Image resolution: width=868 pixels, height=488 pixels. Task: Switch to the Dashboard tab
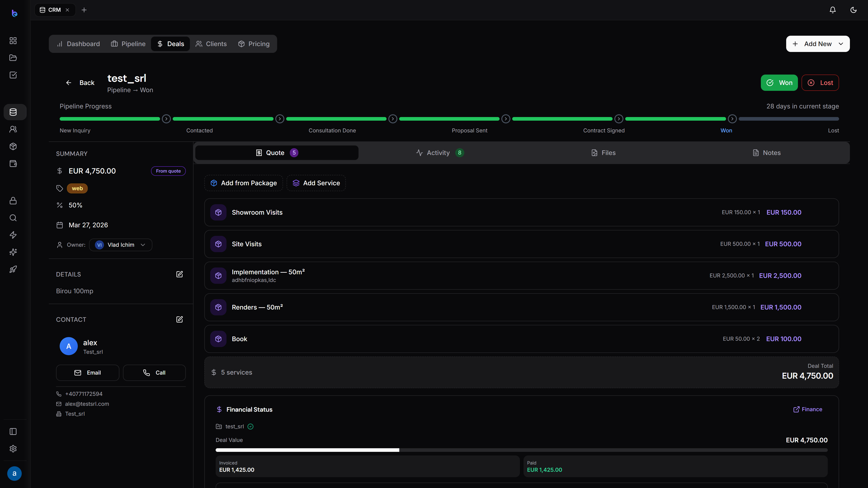78,44
